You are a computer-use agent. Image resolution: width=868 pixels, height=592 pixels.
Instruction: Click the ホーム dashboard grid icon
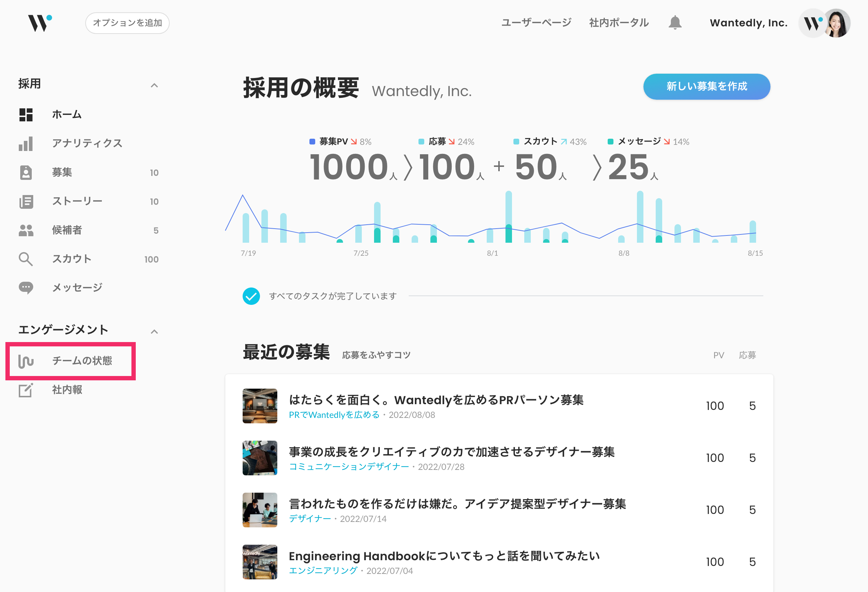[x=26, y=115]
